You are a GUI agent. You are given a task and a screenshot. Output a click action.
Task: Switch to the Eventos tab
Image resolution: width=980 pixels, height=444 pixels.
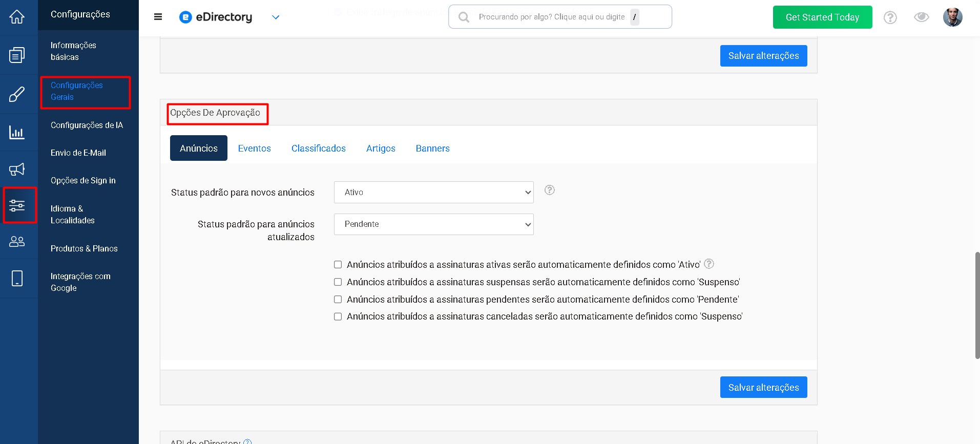(x=254, y=148)
